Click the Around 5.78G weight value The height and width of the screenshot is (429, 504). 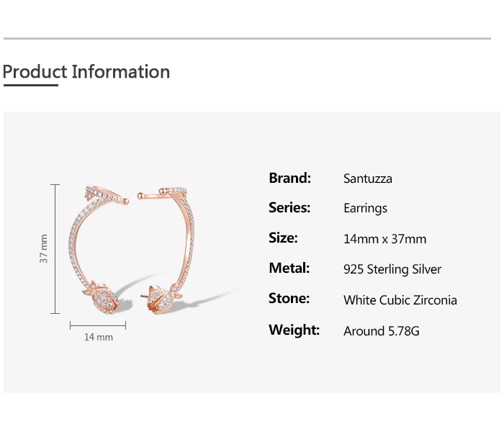[x=381, y=331]
